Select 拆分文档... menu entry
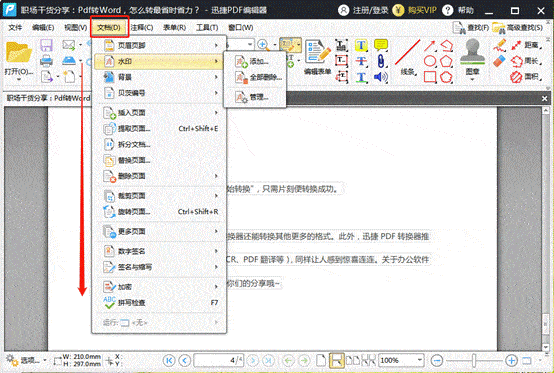Screen dimensions: 554x373 pos(160,144)
